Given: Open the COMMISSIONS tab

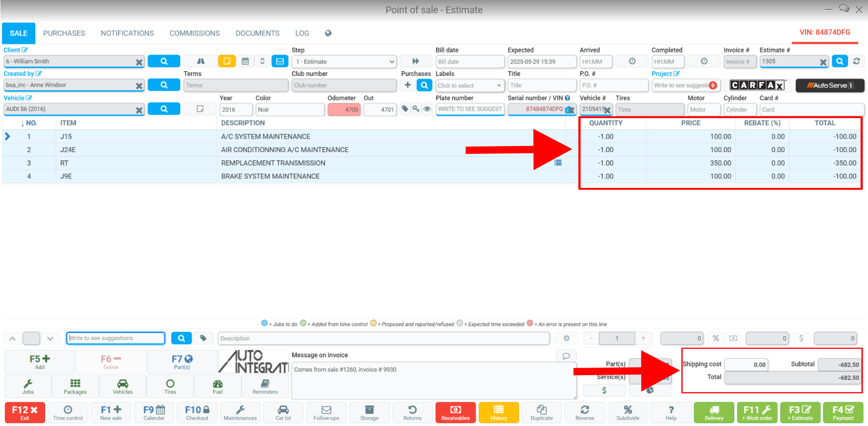Looking at the screenshot, I should [194, 33].
